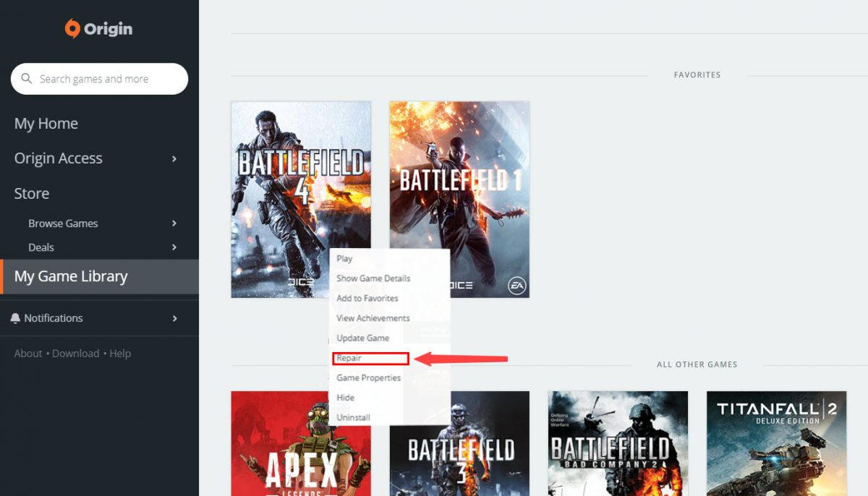Click the Origin logo in the sidebar

98,29
